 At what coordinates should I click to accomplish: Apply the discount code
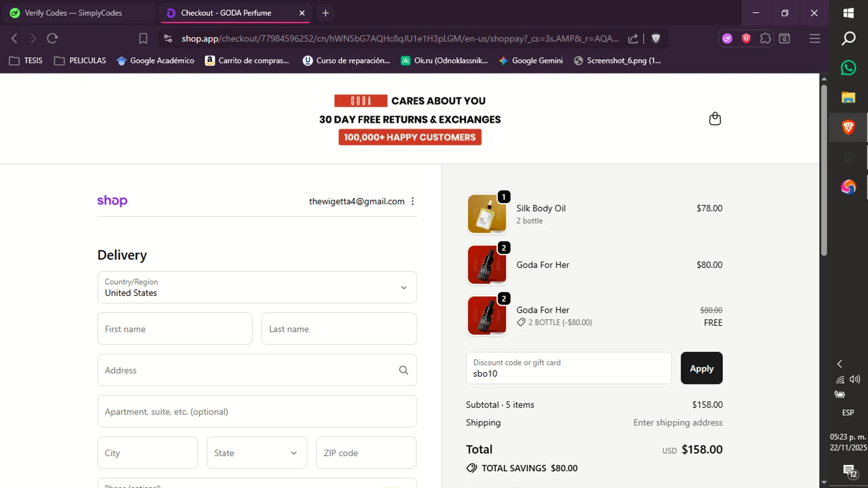click(701, 368)
